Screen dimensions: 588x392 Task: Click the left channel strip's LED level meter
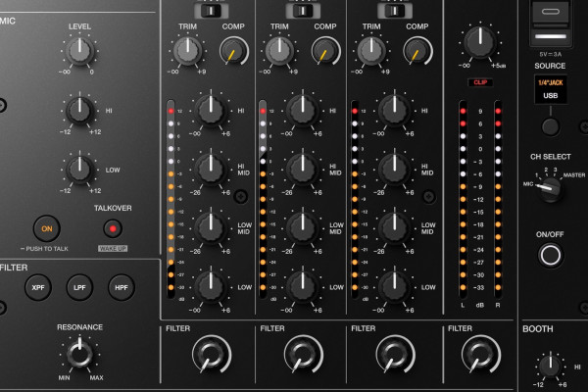(x=171, y=199)
